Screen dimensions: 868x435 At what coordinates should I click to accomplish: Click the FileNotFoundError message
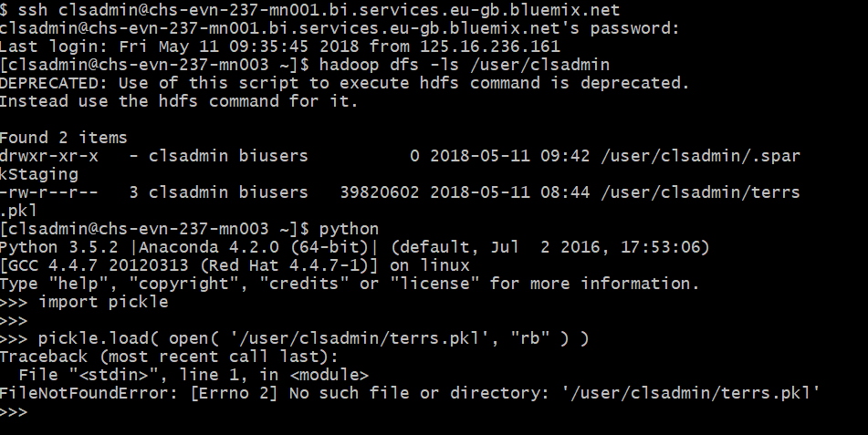410,394
